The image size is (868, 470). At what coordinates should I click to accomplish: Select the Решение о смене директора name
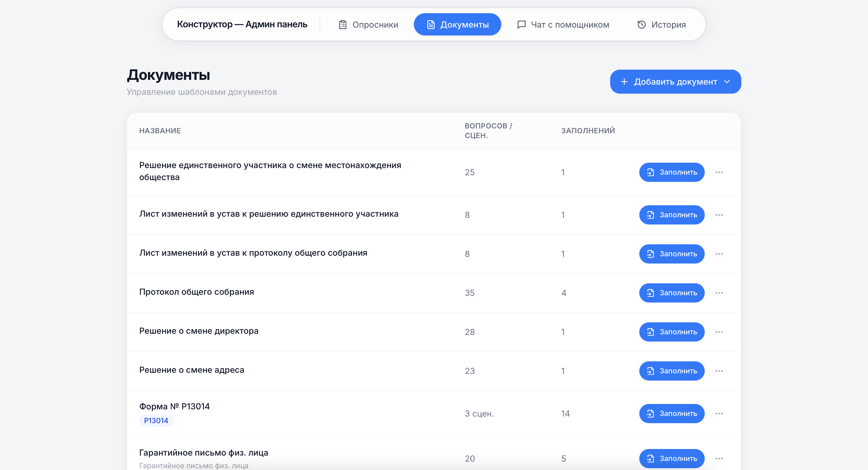pos(199,331)
